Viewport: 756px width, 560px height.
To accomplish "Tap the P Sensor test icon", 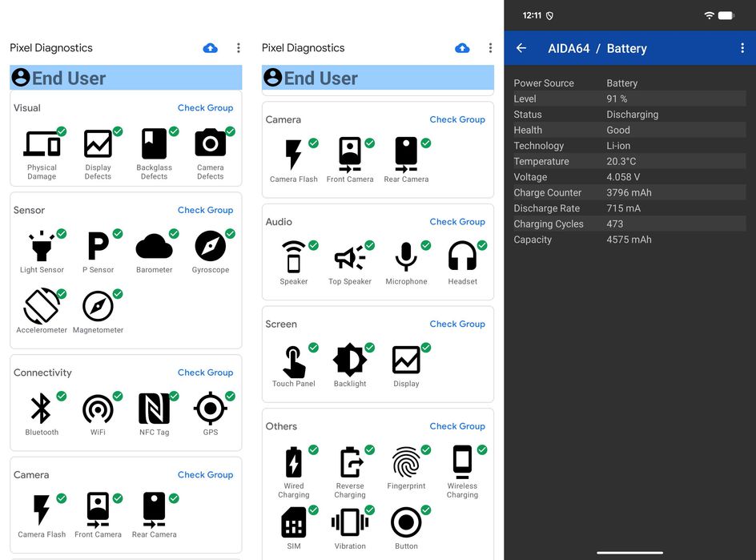I will (99, 246).
